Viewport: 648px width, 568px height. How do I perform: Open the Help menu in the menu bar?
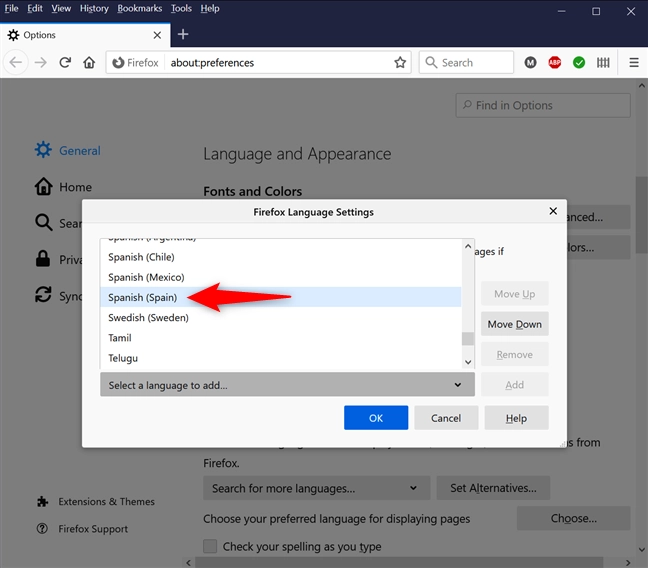coord(210,8)
